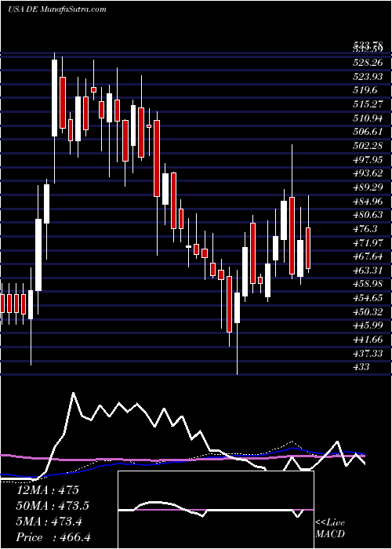This screenshot has width=392, height=549.
Task: Select the 458.98 price axis label
Action: tap(369, 284)
